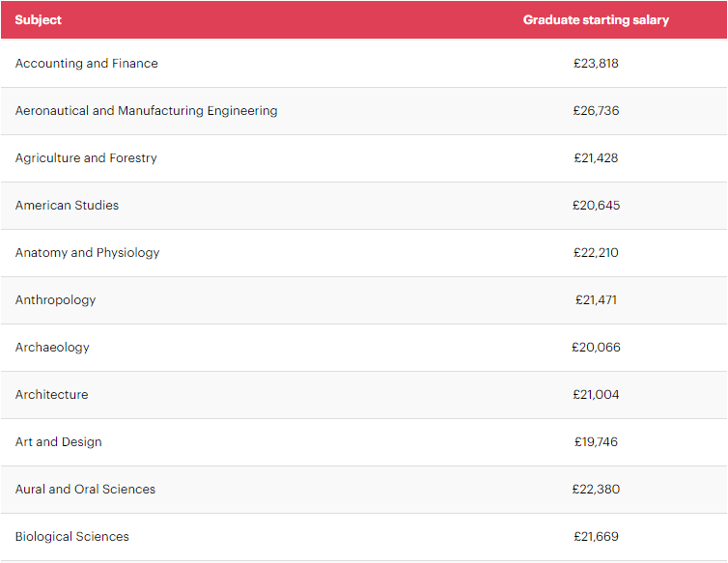Click the Anthropology subject text
Image resolution: width=728 pixels, height=563 pixels.
tap(55, 300)
